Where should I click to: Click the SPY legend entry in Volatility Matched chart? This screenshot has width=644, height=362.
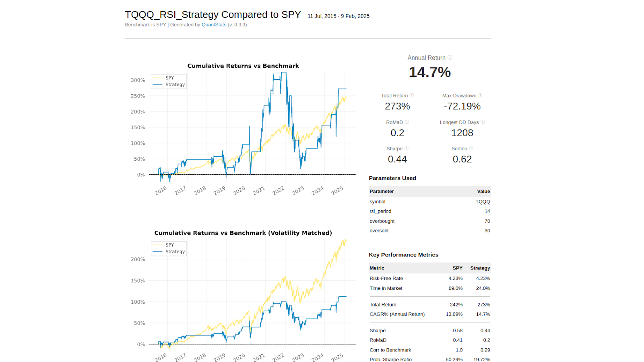tap(169, 245)
